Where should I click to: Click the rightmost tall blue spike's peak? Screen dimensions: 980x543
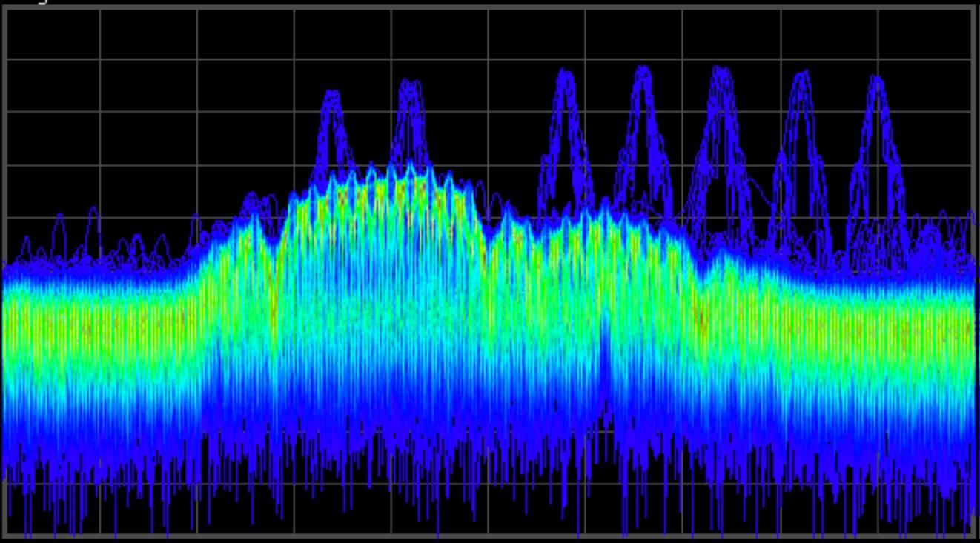pos(878,80)
